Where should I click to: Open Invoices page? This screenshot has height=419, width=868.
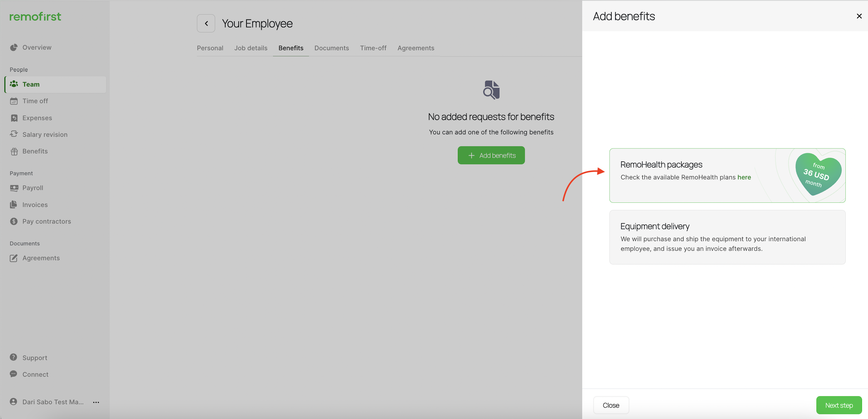point(35,204)
